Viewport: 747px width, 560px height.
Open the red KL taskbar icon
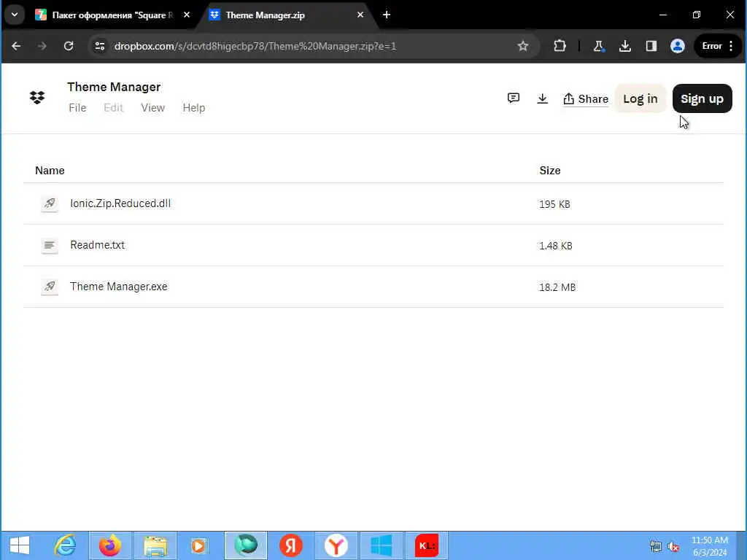pyautogui.click(x=426, y=545)
